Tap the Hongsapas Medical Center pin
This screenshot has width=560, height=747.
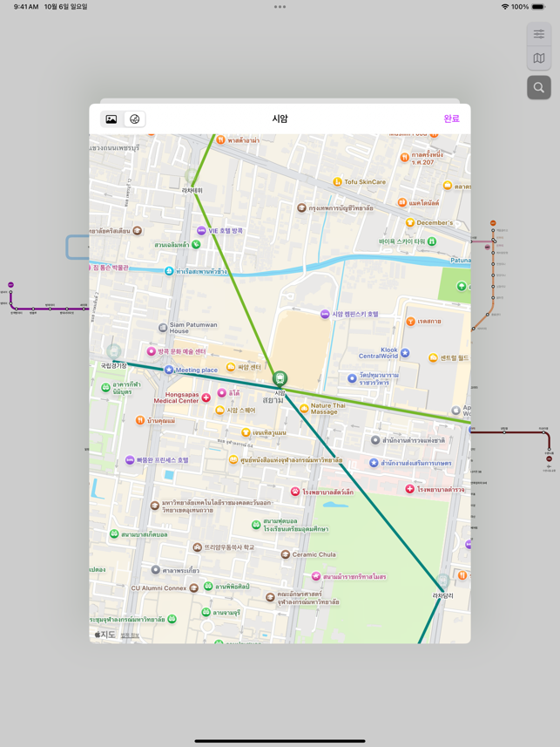tap(206, 397)
